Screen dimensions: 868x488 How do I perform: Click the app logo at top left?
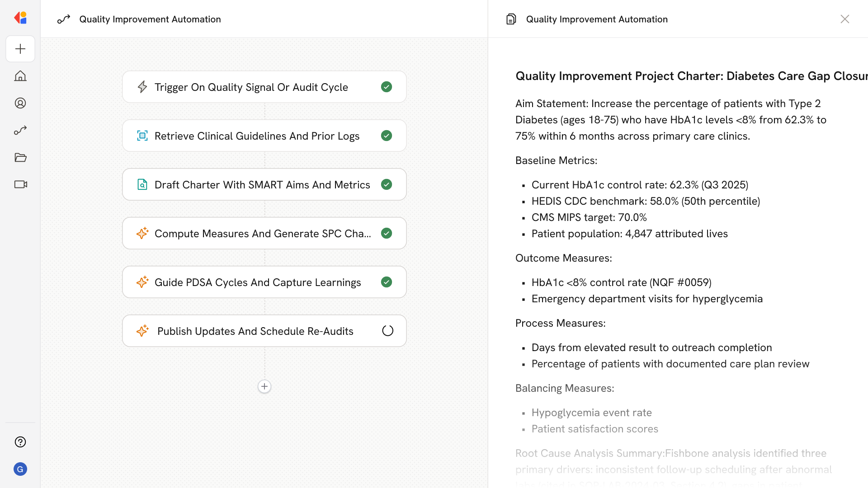(x=20, y=18)
